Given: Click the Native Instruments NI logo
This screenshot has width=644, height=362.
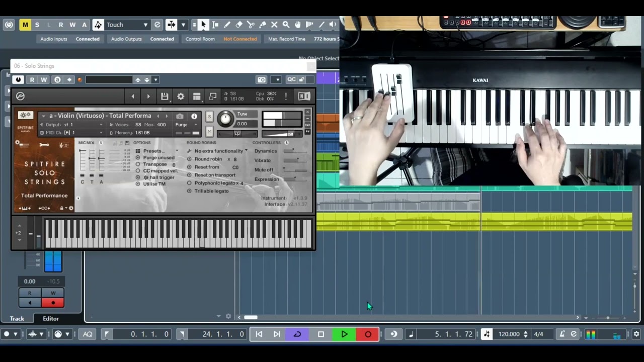Looking at the screenshot, I should point(304,96).
